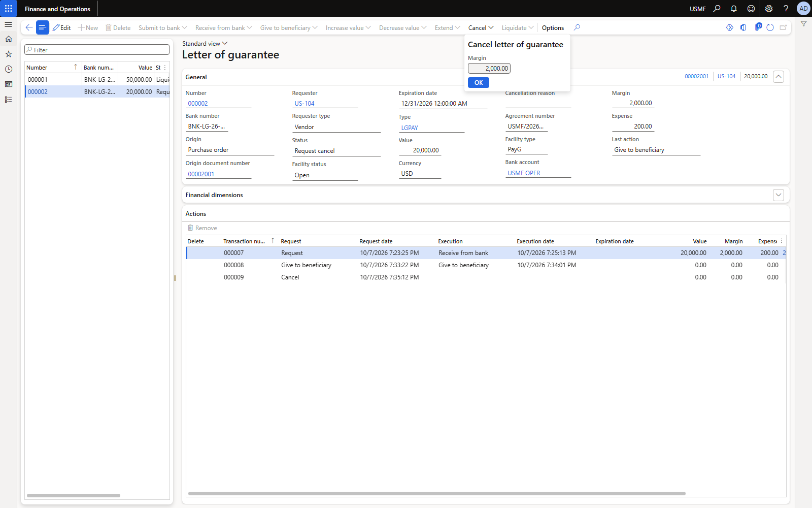
Task: Open Submit to bank dropdown
Action: [x=163, y=28]
